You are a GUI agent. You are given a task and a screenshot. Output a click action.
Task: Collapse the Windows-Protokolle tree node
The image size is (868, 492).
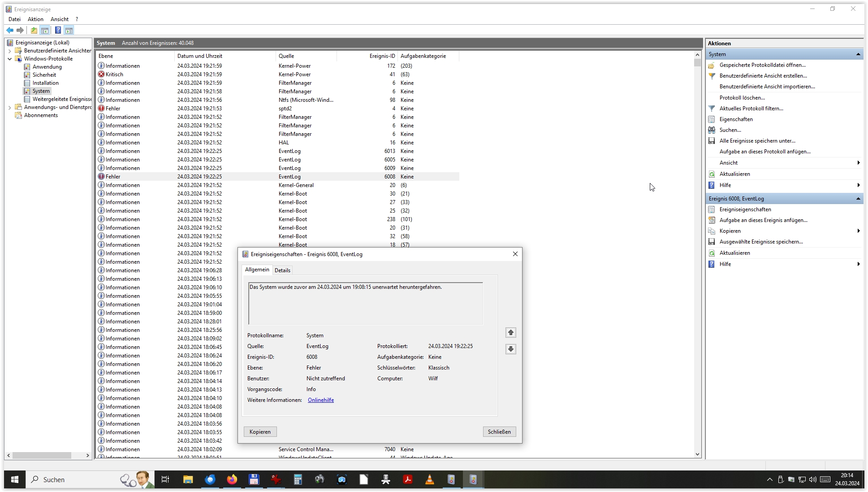point(10,59)
